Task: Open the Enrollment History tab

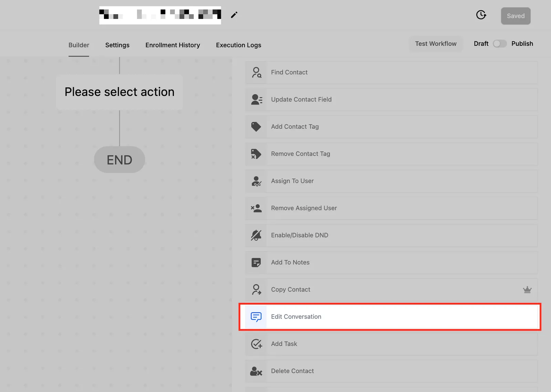Action: coord(173,45)
